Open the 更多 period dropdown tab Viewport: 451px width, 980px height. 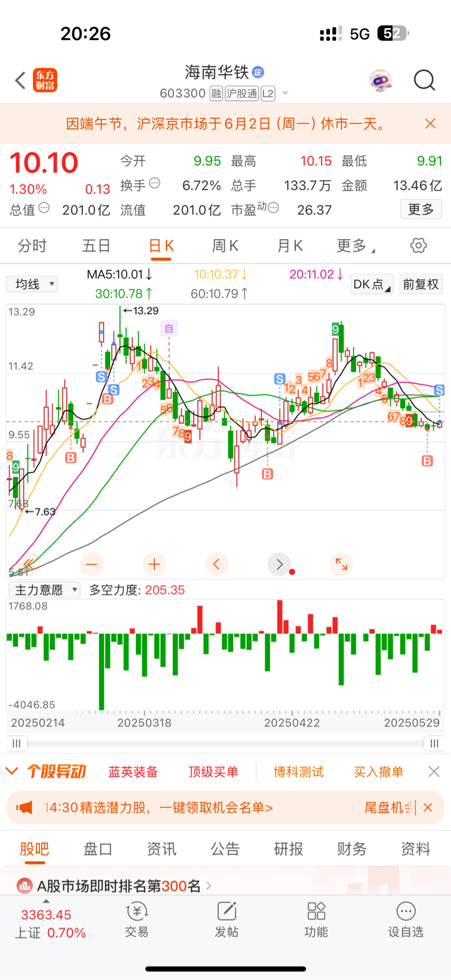click(355, 246)
